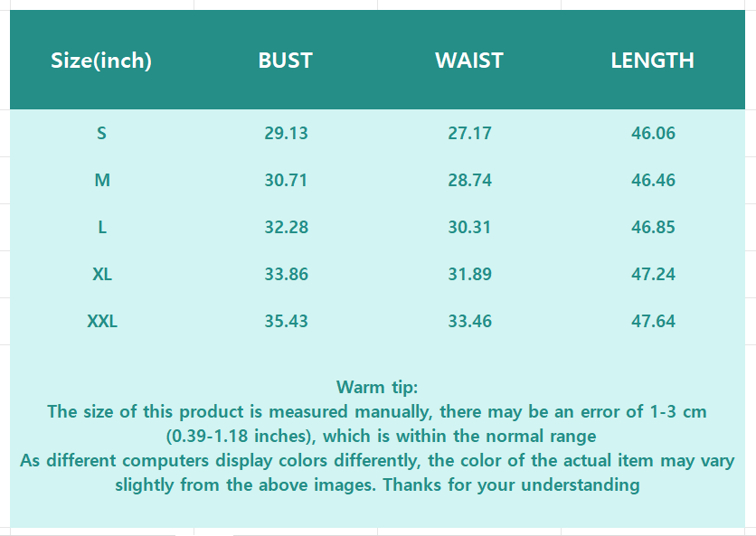This screenshot has height=536, width=756.
Task: Click bust value 33.86
Action: [x=286, y=274]
